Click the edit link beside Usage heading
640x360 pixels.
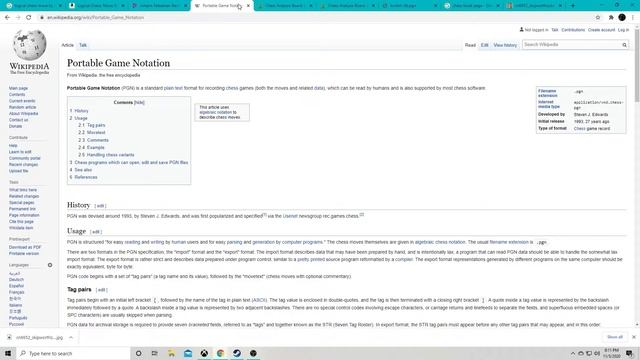[96, 232]
